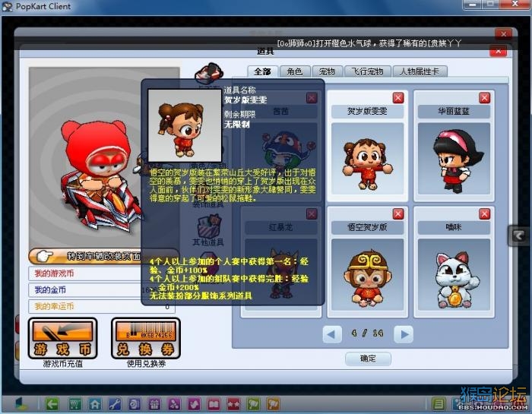Click the logo icon at bottom-left corner

click(x=21, y=403)
